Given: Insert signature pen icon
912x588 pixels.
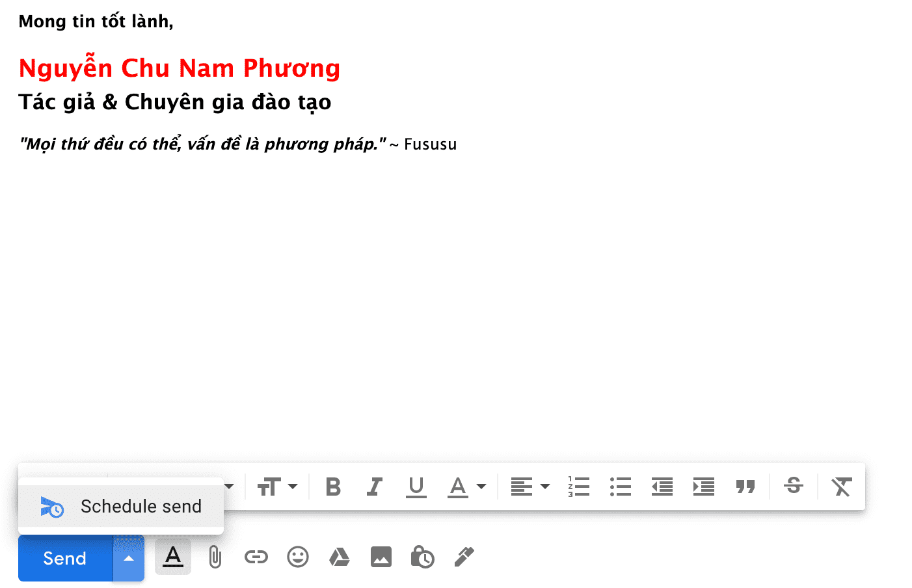Looking at the screenshot, I should (464, 557).
